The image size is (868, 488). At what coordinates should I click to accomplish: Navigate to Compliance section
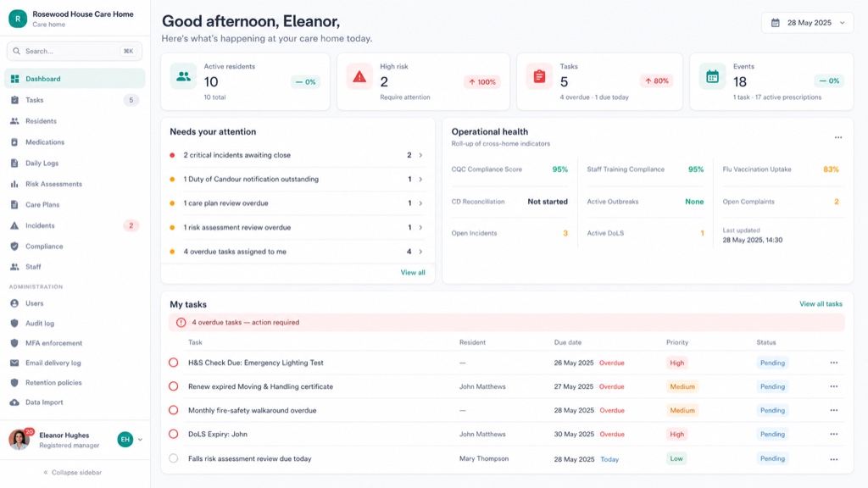75,247
